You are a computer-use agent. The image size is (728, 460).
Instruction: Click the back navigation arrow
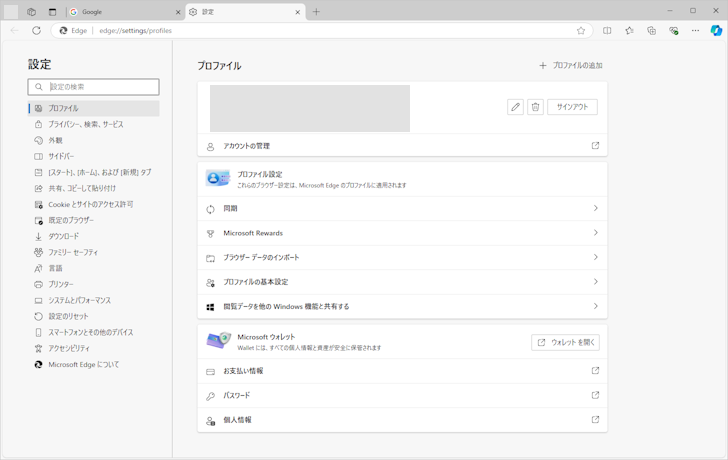(14, 31)
